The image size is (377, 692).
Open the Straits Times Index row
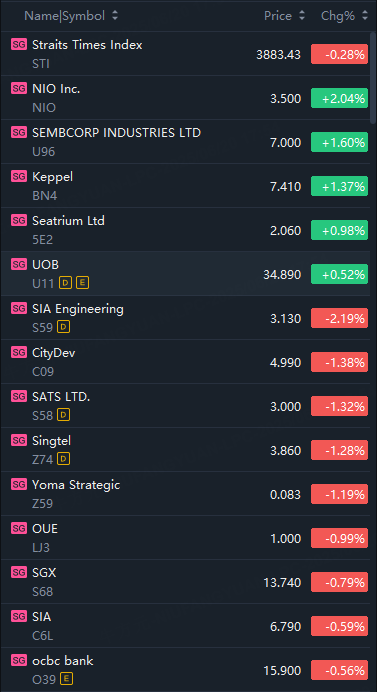pos(185,54)
